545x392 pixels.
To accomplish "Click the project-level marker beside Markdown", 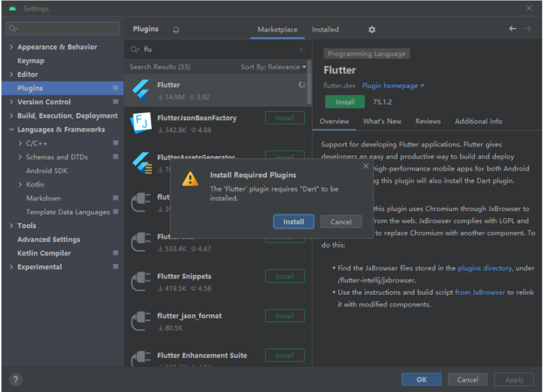I will pos(115,198).
